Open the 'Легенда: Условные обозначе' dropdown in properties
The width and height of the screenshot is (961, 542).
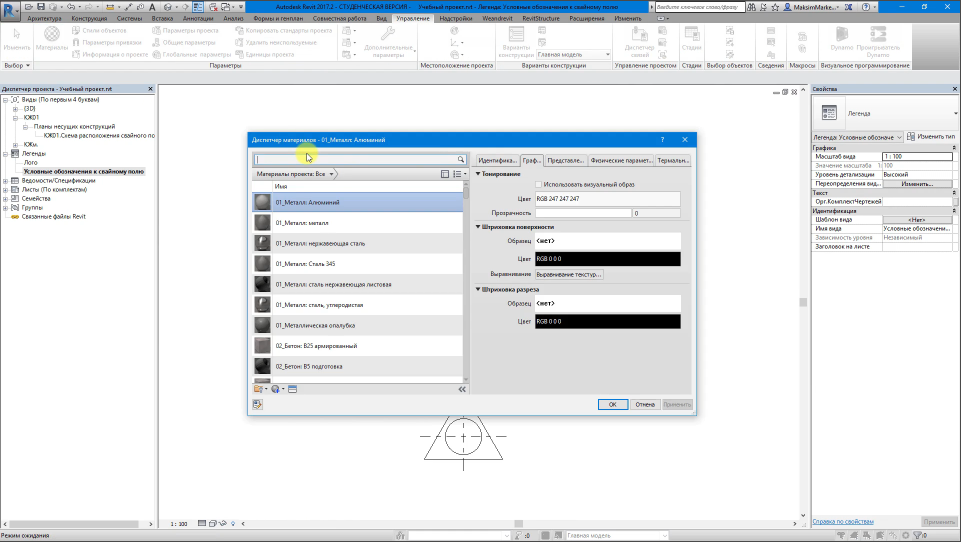(857, 137)
